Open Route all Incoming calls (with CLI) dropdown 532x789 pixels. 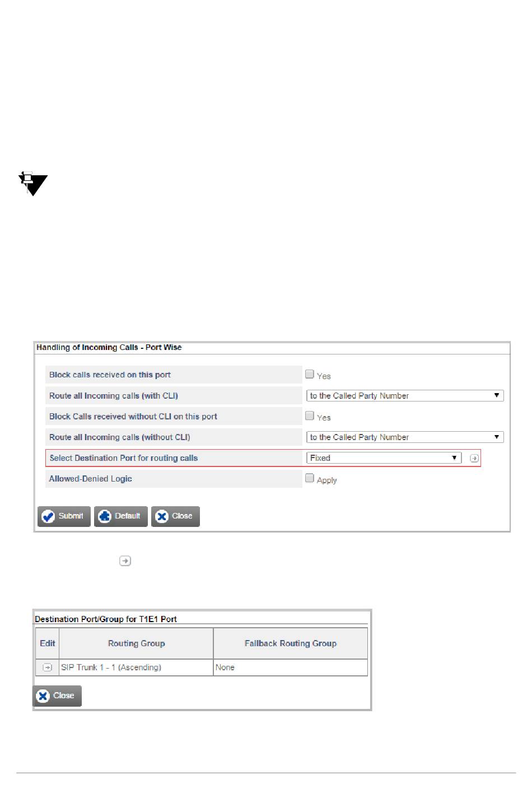tap(405, 396)
